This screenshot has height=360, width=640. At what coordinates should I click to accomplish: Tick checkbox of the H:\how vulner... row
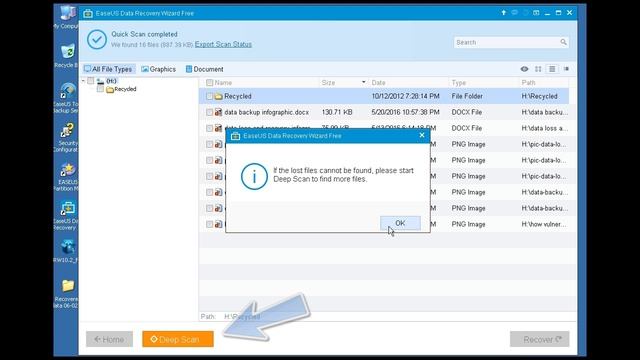(209, 224)
